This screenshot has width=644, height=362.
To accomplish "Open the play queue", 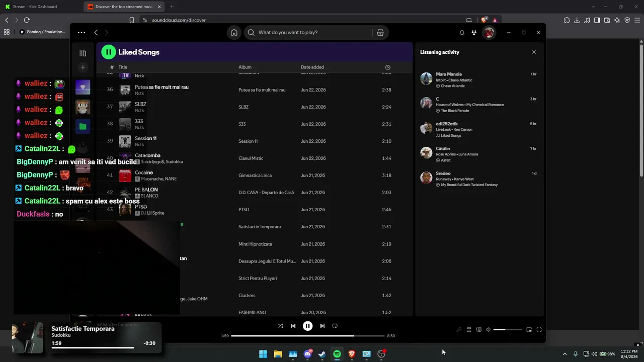I will click(469, 330).
